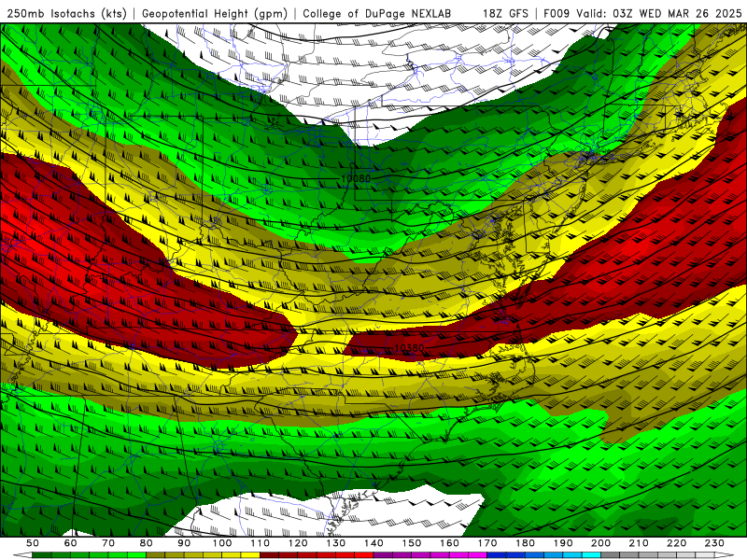Select the dark maroon swatch starting at 110
This screenshot has width=747, height=560.
270,555
